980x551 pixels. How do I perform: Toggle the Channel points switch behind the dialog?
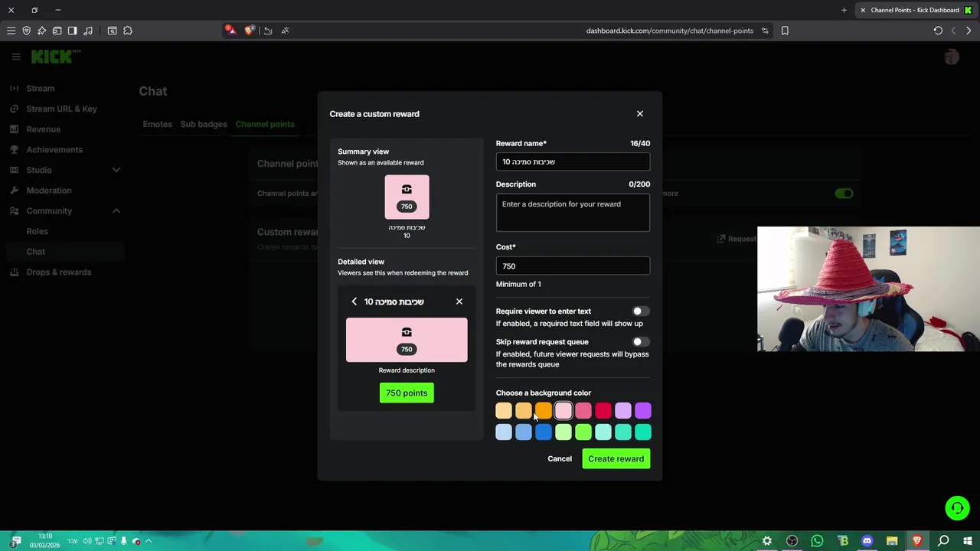click(844, 194)
